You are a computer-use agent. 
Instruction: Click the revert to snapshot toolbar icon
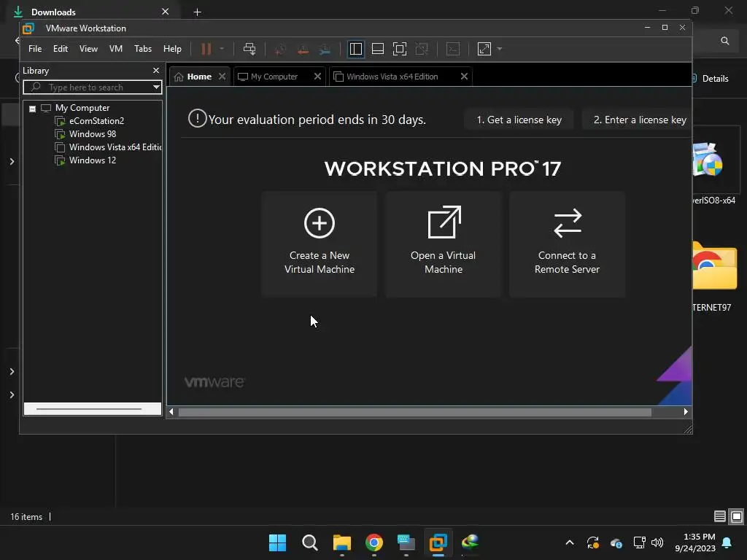point(303,49)
